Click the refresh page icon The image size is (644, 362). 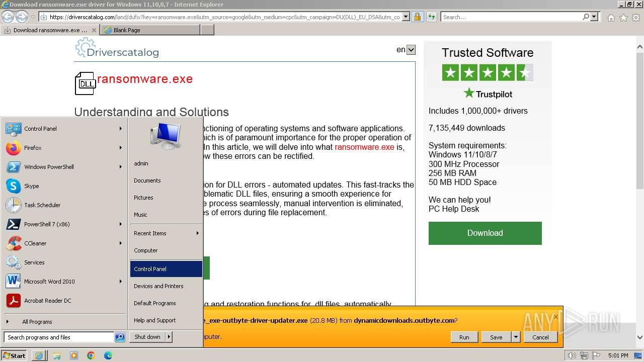(x=431, y=17)
